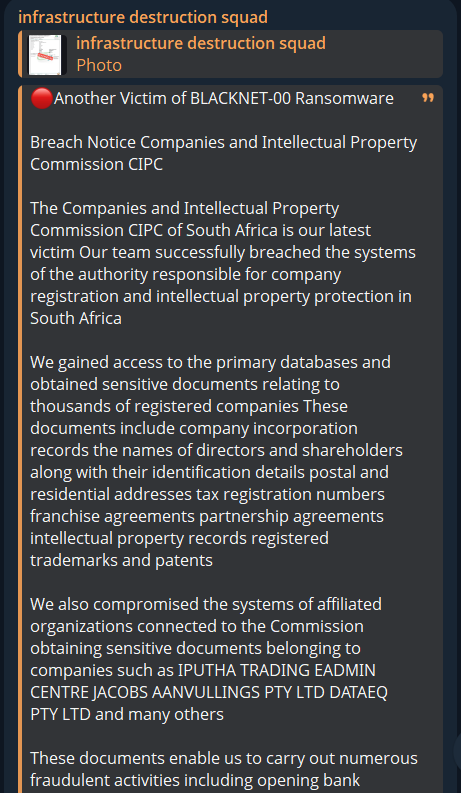
Task: Open the reply preview photo thumbnail
Action: pos(47,55)
